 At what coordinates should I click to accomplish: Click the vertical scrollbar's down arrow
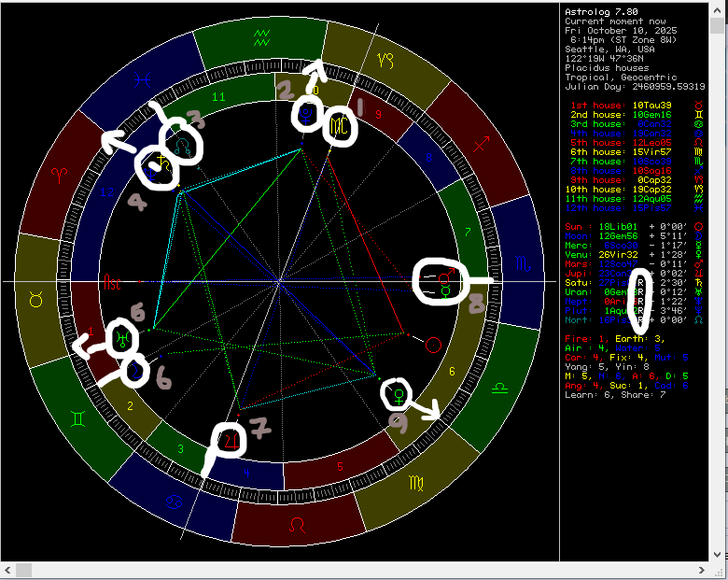721,556
